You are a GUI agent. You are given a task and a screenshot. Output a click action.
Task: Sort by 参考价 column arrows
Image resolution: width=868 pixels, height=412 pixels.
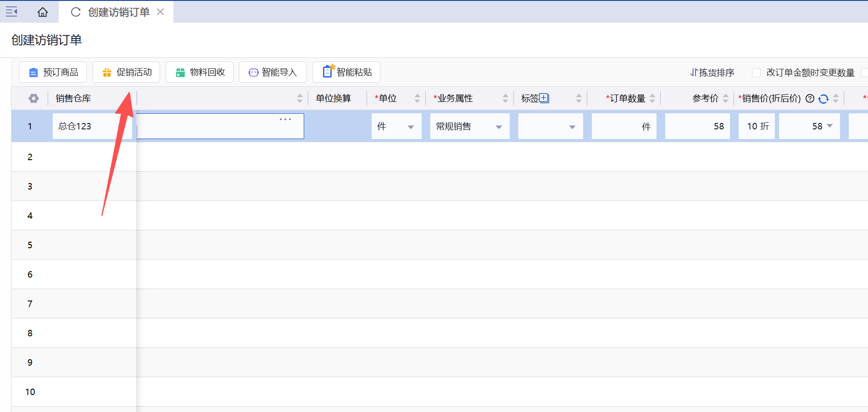[725, 98]
